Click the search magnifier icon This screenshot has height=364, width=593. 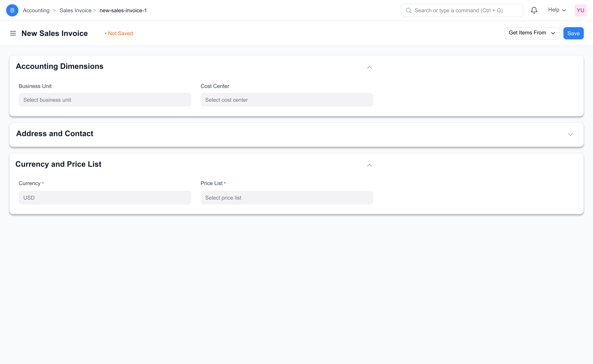(408, 10)
